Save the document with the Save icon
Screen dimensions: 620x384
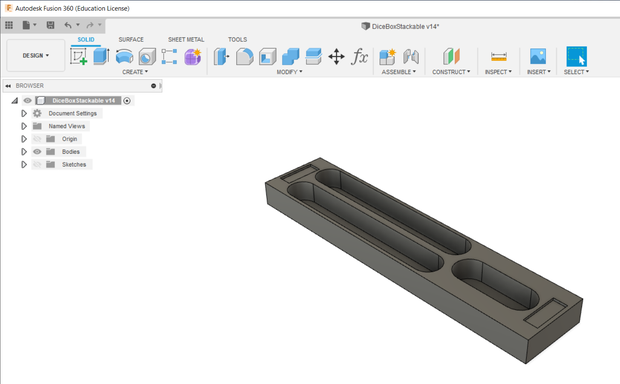tap(50, 25)
